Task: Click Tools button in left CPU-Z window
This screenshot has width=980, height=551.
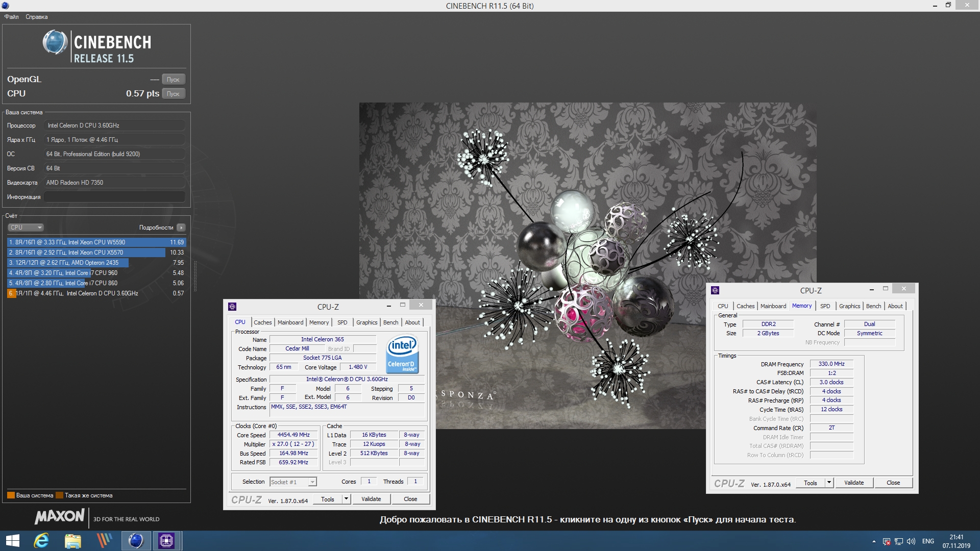Action: click(328, 499)
